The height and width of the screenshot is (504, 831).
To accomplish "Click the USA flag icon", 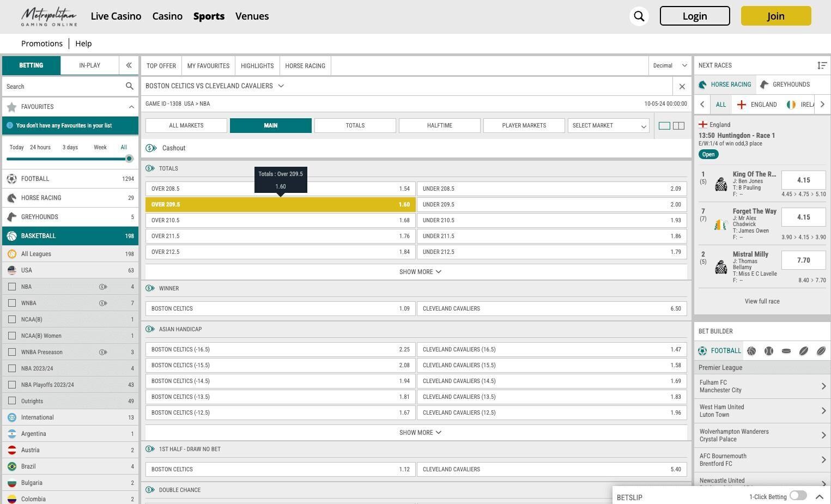I will point(12,270).
